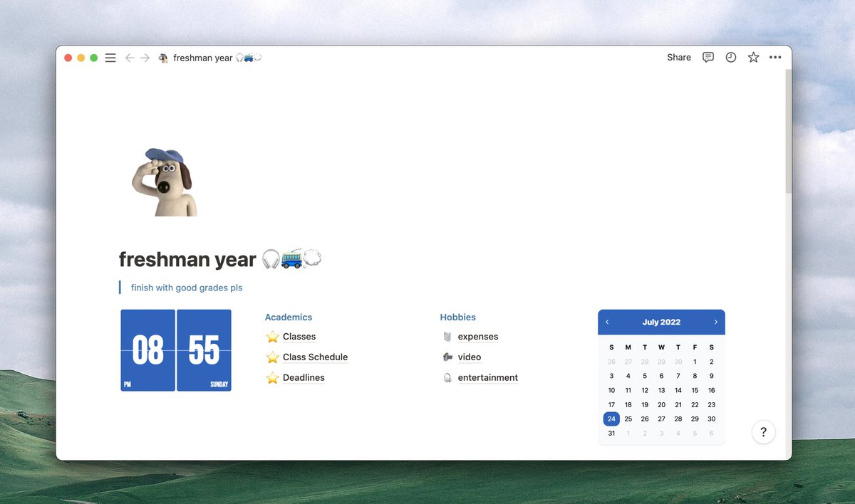Select July 13 in calendar
This screenshot has height=504, width=855.
(x=661, y=390)
